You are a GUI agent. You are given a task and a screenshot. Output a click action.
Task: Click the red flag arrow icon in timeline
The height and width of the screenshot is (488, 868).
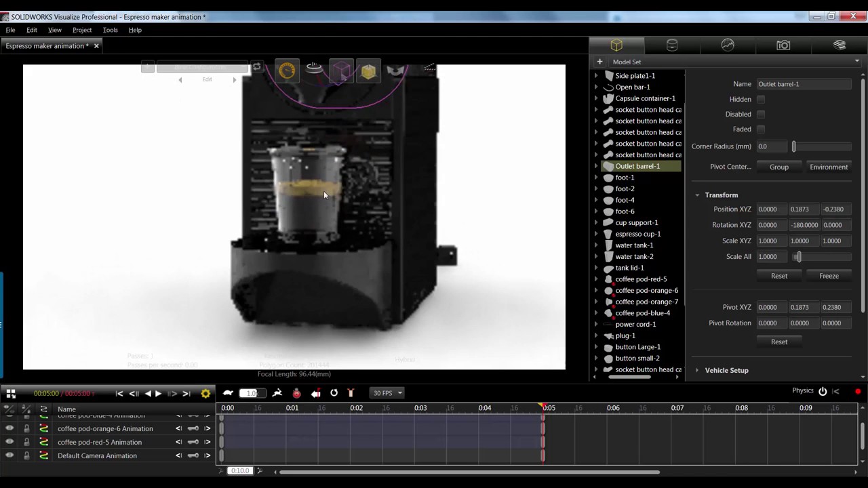click(315, 393)
